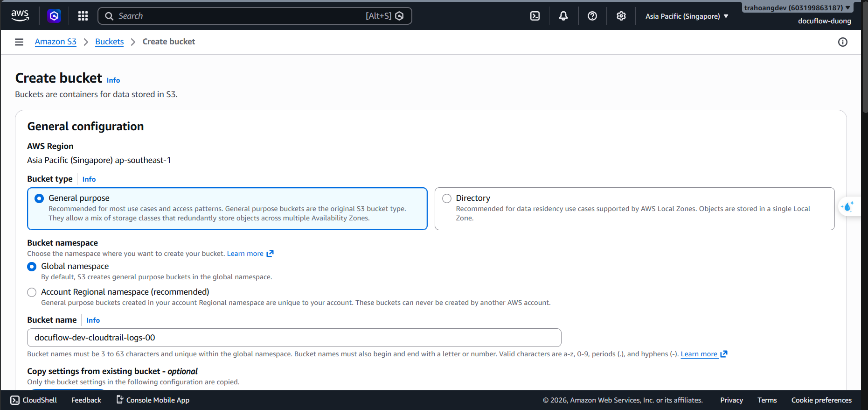Open Info link next to Bucket type
This screenshot has width=868, height=410.
tap(89, 179)
